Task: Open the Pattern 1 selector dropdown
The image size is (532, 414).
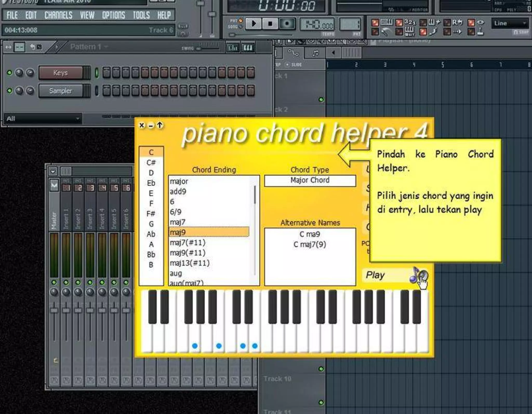Action: [89, 47]
